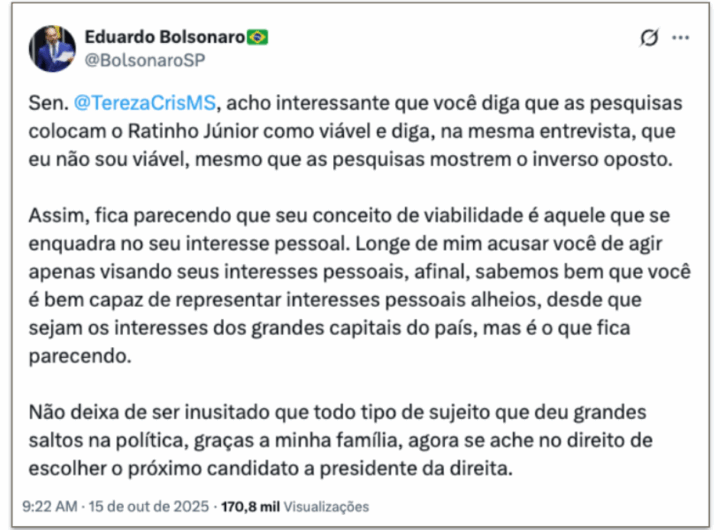This screenshot has height=530, width=720.
Task: Click the Brazil flag emoji beside the name
Action: (x=258, y=37)
